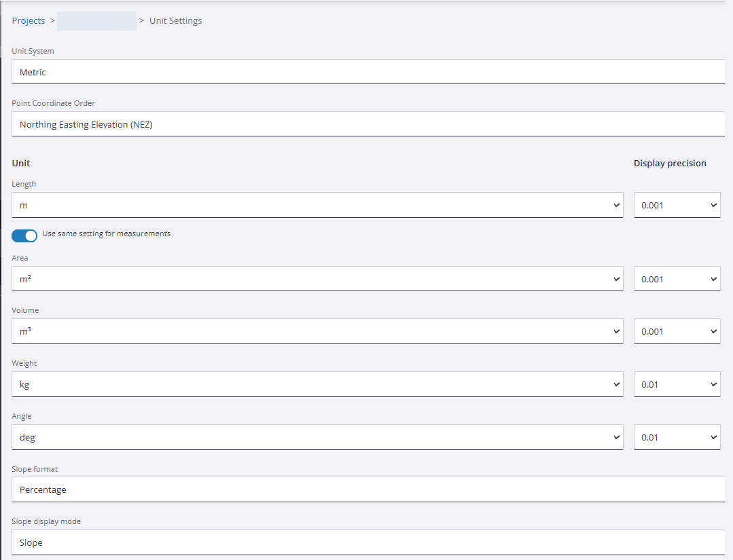733x560 pixels.
Task: Open the Length unit dropdown
Action: [x=317, y=205]
